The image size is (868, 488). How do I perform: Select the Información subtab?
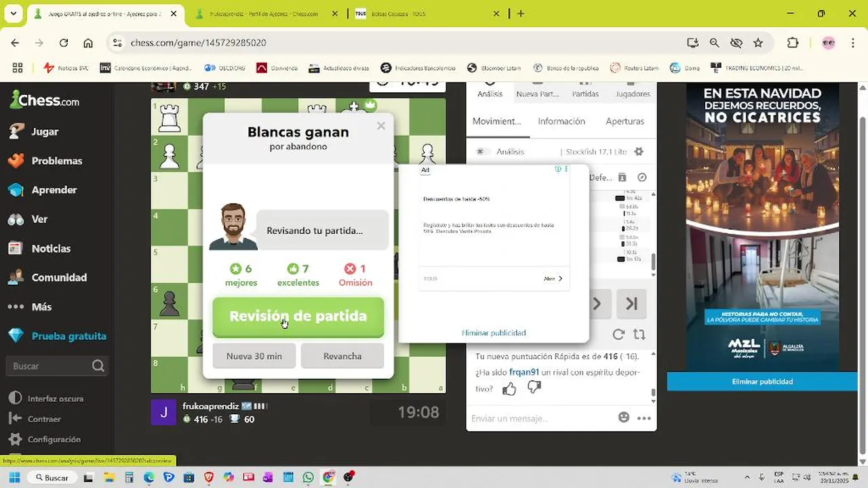pyautogui.click(x=561, y=121)
